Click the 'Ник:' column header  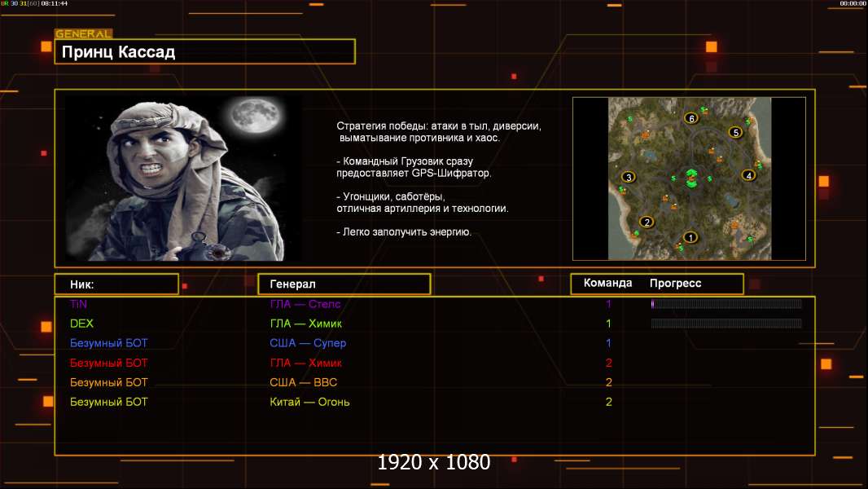(x=116, y=284)
